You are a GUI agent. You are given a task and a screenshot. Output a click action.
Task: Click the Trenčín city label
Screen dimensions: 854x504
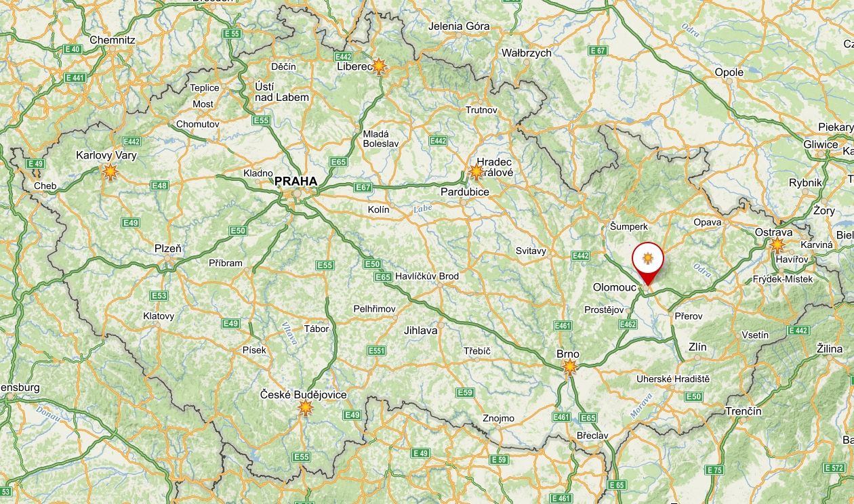click(744, 411)
